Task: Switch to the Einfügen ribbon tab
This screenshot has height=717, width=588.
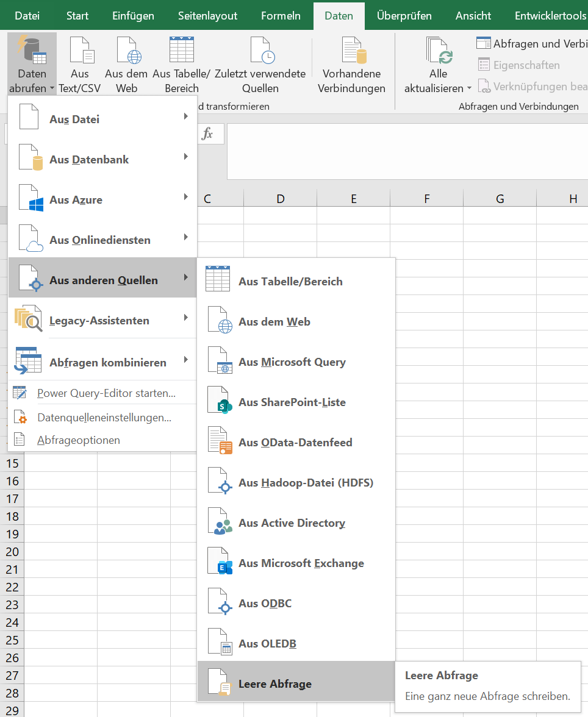Action: pyautogui.click(x=133, y=16)
